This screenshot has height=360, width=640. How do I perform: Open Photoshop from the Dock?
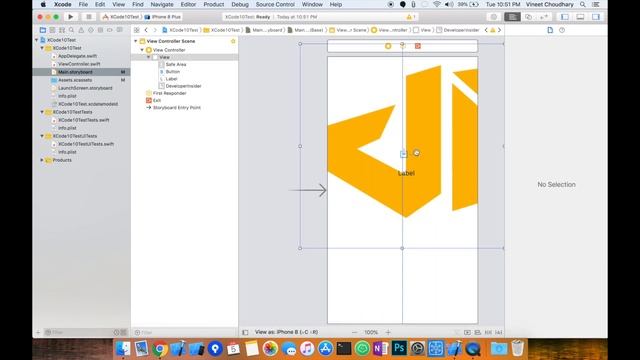399,349
